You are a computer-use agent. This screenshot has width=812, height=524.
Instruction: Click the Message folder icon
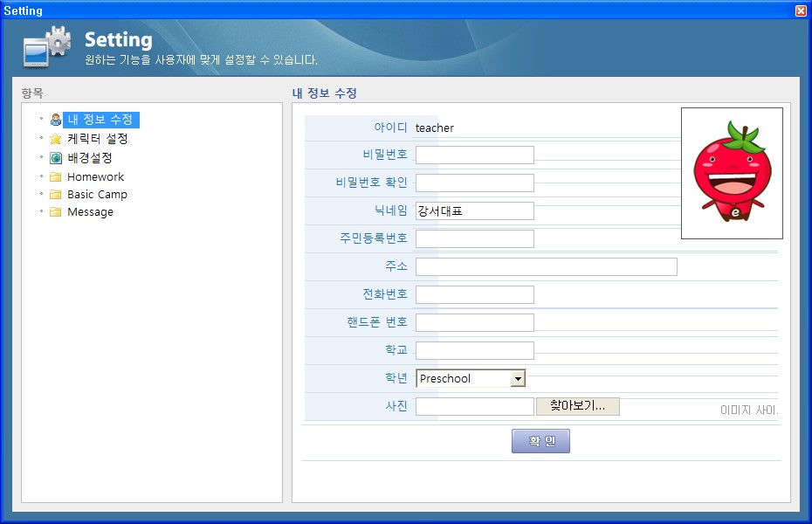point(56,212)
